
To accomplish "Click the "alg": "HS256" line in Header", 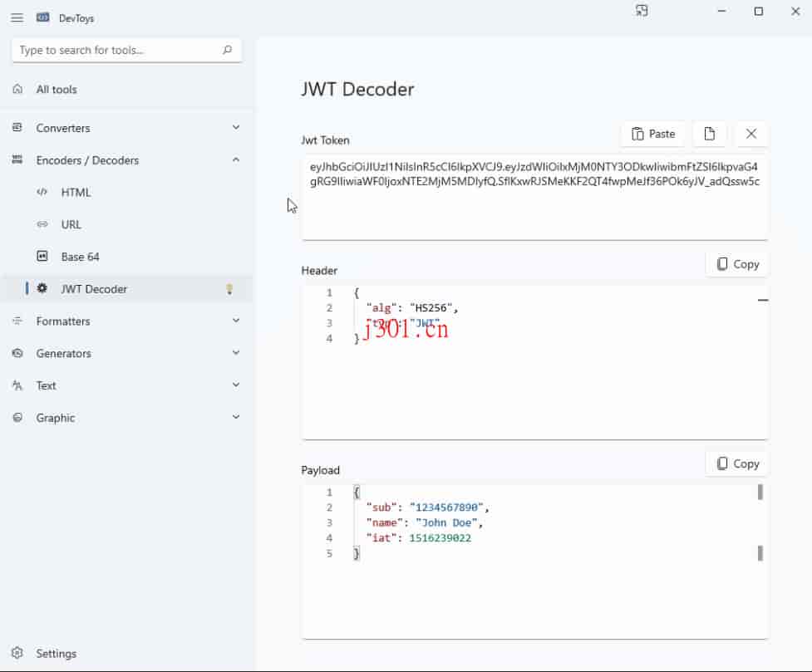I will pyautogui.click(x=412, y=307).
